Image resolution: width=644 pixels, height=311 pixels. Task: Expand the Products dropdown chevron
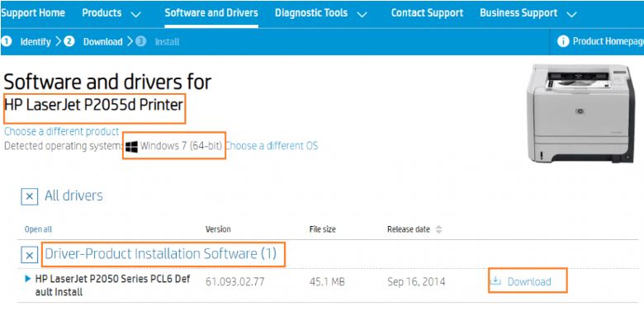coord(135,15)
